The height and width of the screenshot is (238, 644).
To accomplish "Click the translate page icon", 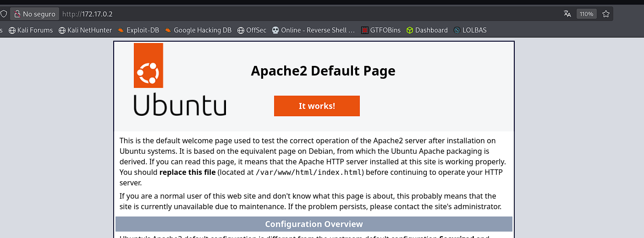I will [567, 14].
